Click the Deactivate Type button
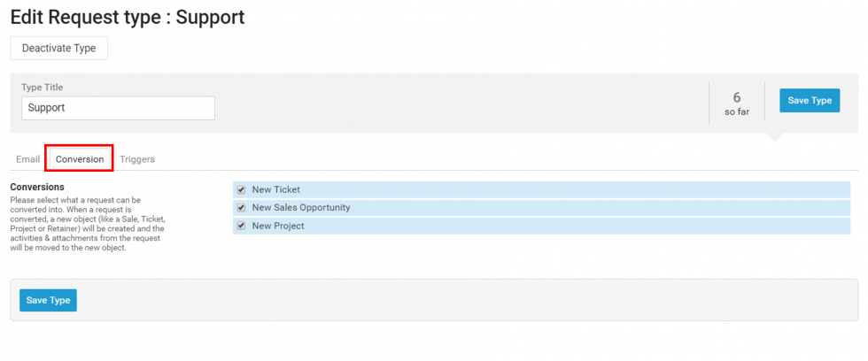This screenshot has height=361, width=868. (x=58, y=48)
